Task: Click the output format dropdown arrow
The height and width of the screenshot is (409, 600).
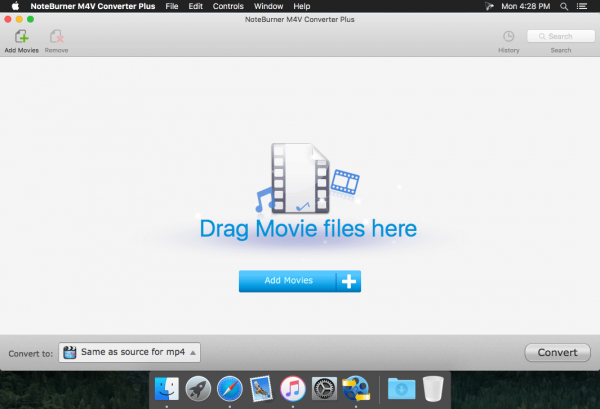Action: [x=193, y=352]
